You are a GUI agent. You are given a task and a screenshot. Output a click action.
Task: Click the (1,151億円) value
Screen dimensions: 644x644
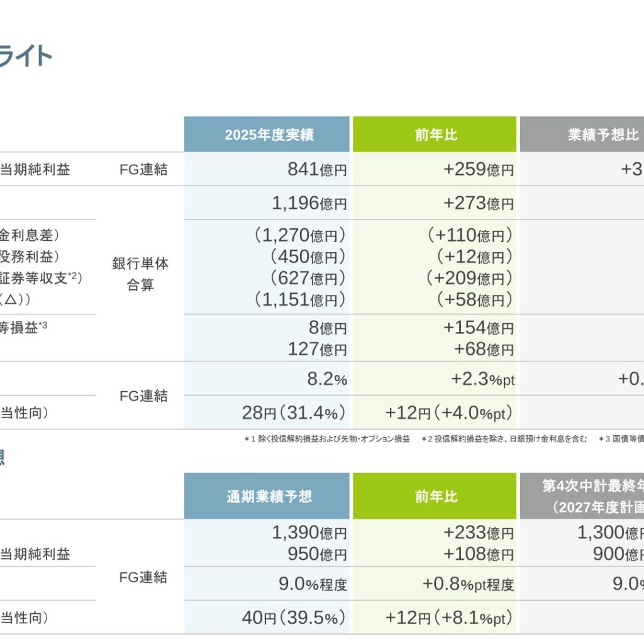[299, 299]
